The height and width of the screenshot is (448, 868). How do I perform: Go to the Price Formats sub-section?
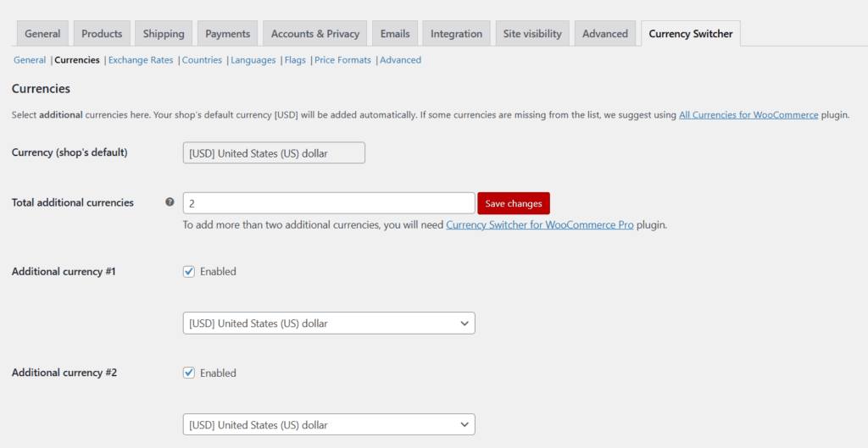click(342, 60)
